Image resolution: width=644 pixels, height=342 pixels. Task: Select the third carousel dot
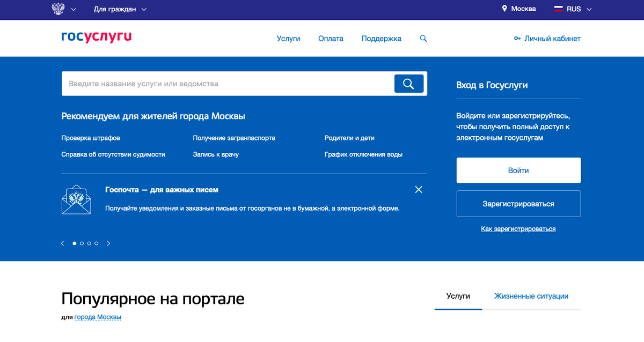pyautogui.click(x=89, y=243)
